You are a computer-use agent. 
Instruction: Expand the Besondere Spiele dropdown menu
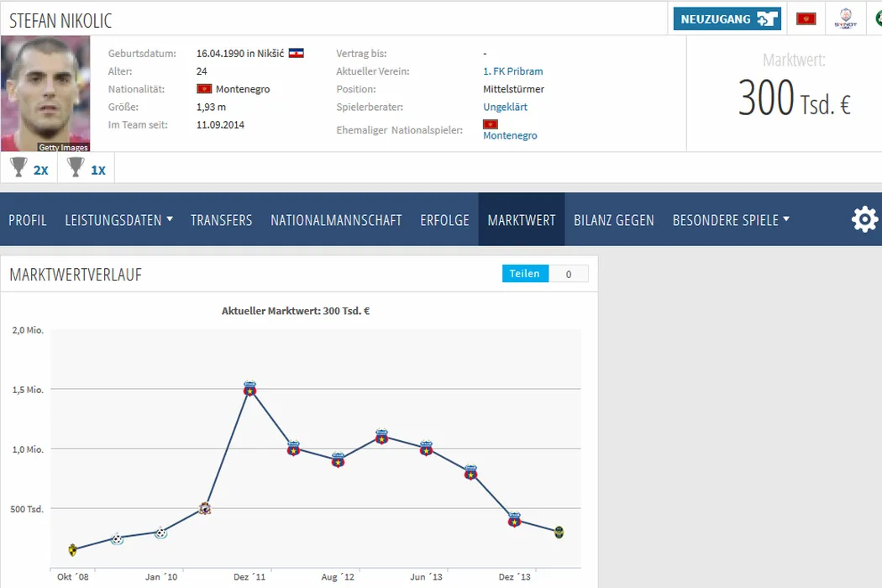731,220
